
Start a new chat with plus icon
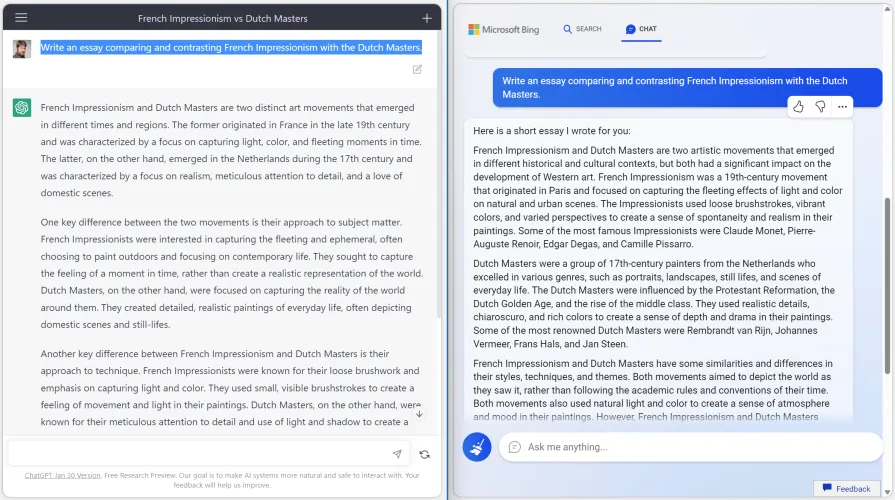click(x=427, y=18)
